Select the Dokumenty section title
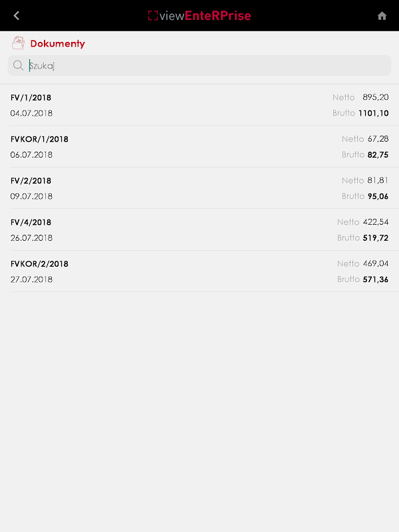Viewport: 399px width, 532px height. tap(58, 44)
